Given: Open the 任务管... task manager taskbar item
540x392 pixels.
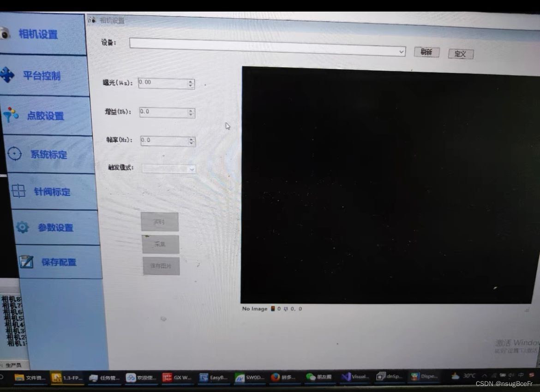Looking at the screenshot, I should click(104, 378).
